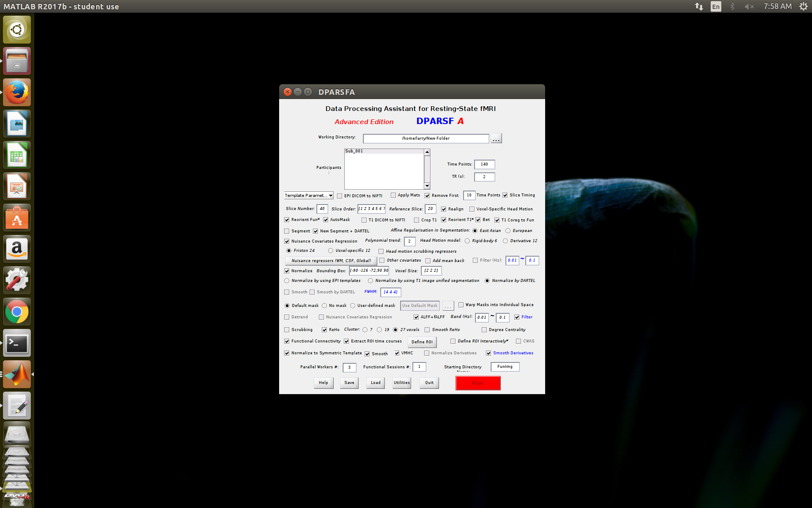Viewport: 812px width, 508px height.
Task: Open the Amazon launcher icon
Action: [17, 249]
